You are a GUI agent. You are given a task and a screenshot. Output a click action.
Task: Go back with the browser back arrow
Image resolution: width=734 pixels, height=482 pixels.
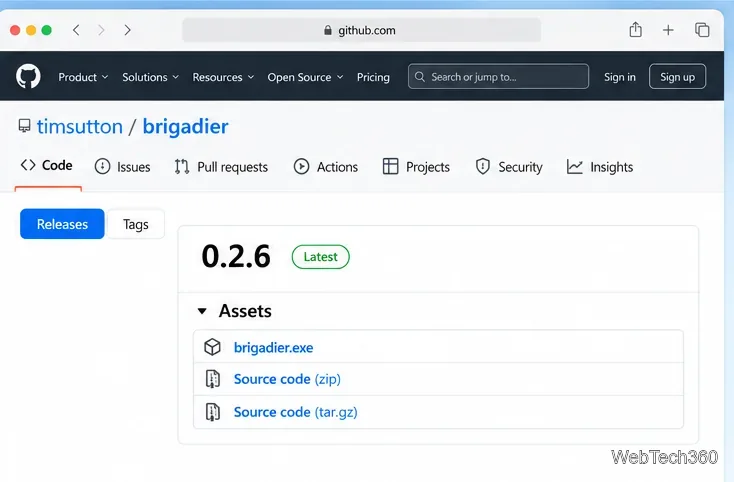click(76, 30)
